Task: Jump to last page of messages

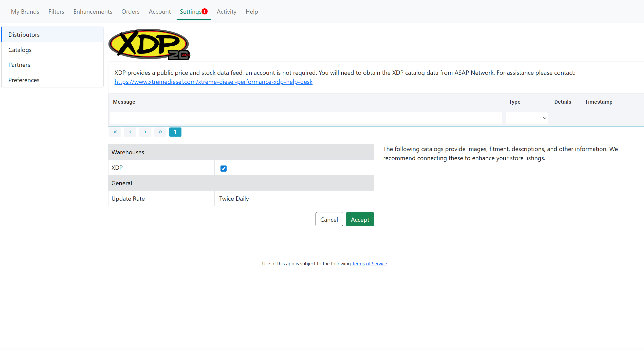Action: 160,132
